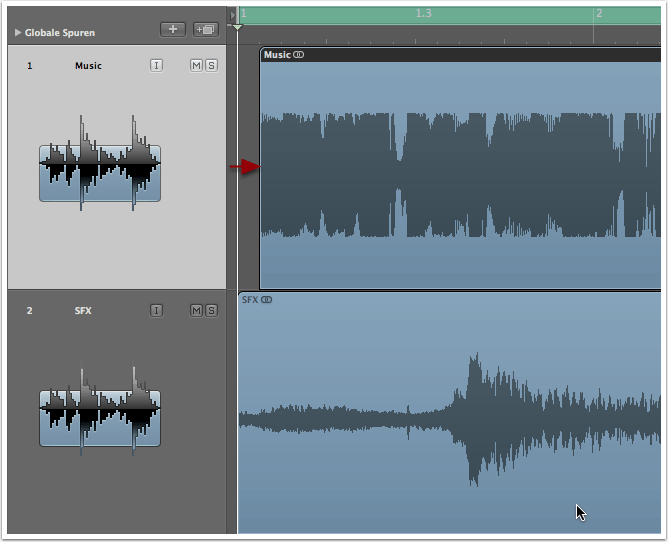Image resolution: width=668 pixels, height=542 pixels.
Task: Solo the Music track
Action: [211, 65]
